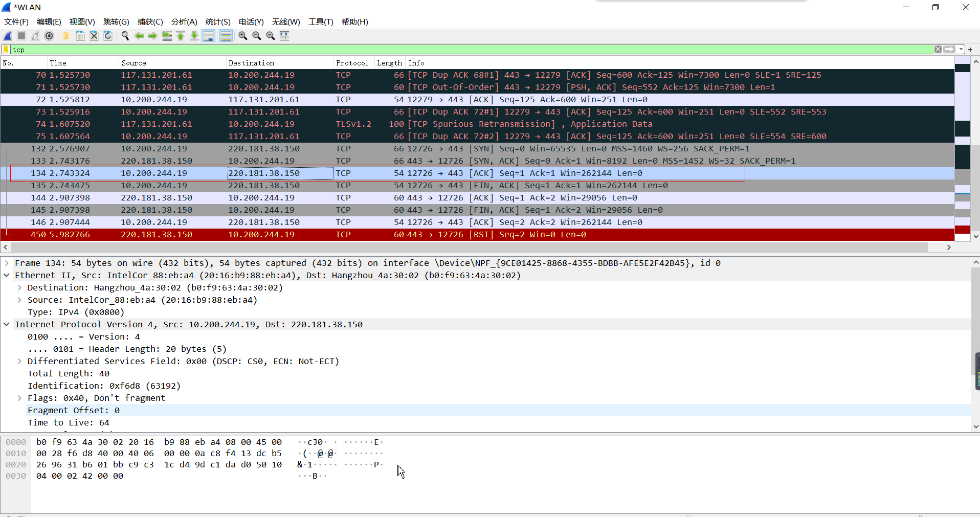
Task: Sort packets by the Time column header
Action: tap(83, 63)
